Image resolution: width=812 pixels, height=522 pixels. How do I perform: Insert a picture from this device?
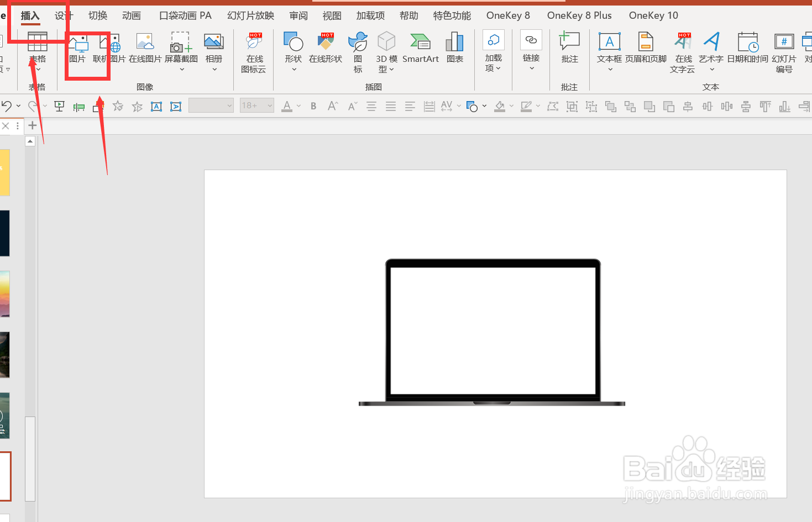pos(78,49)
